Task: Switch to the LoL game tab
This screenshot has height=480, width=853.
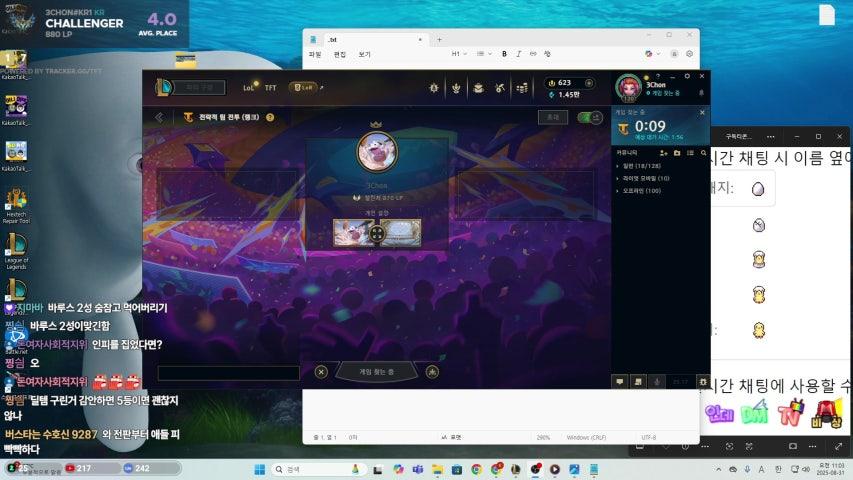Action: [x=249, y=87]
